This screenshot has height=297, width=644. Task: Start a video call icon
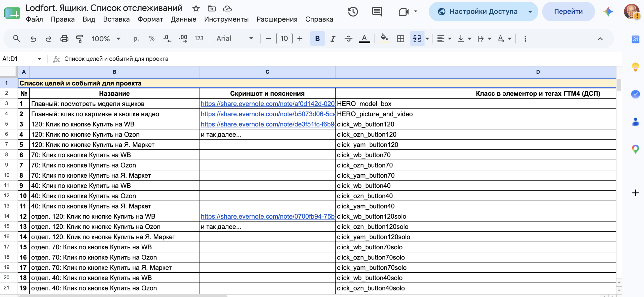tap(404, 12)
